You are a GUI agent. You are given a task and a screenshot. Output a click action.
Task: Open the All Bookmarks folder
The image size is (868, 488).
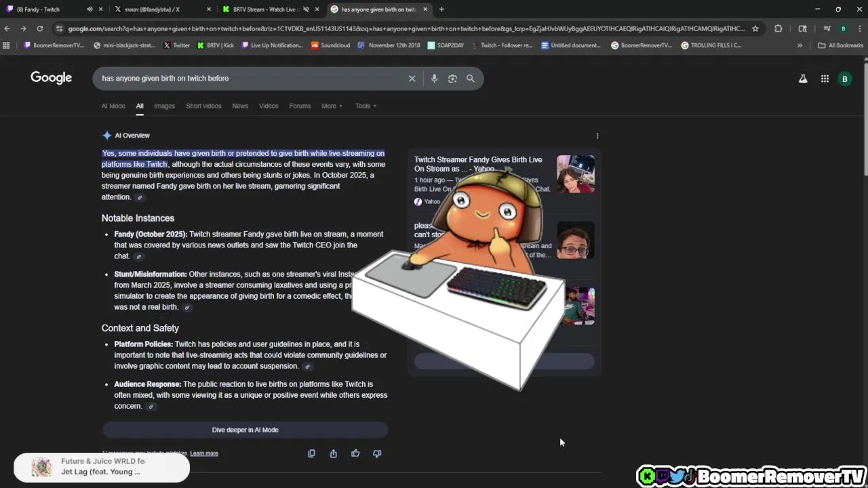[x=841, y=45]
